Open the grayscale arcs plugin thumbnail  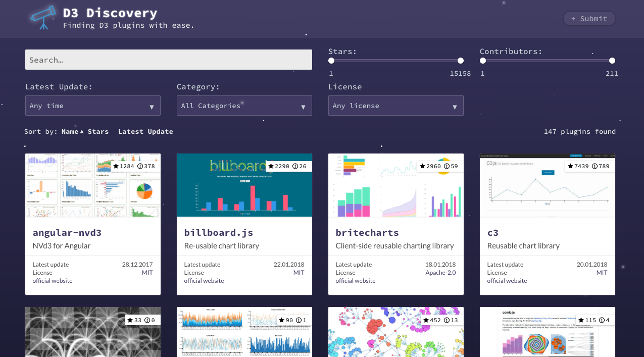click(x=93, y=332)
